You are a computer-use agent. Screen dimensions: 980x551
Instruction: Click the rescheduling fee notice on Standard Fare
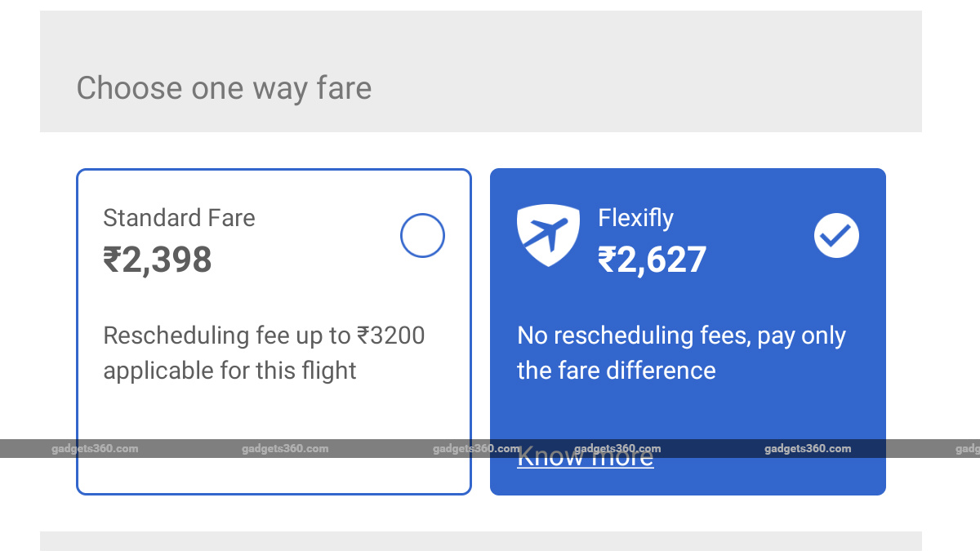pos(264,353)
